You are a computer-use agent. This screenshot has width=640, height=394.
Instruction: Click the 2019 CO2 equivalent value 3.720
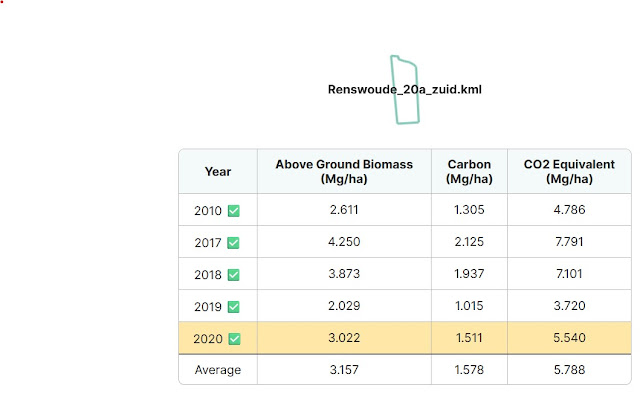pos(569,306)
